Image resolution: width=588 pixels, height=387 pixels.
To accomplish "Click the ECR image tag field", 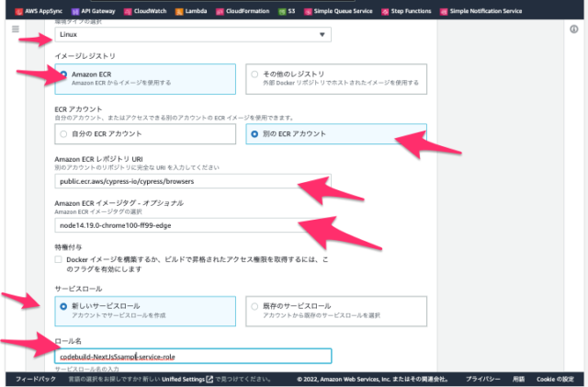I will [193, 225].
